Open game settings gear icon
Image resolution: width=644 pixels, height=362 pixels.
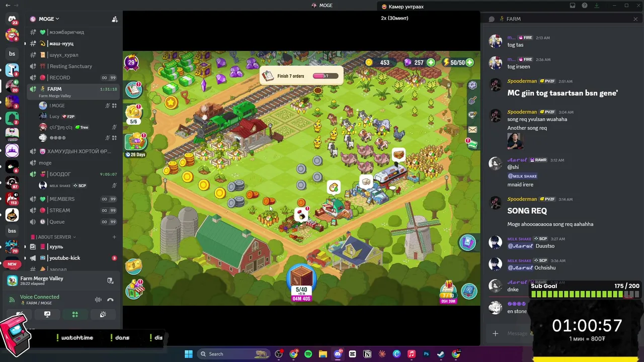[x=472, y=85]
